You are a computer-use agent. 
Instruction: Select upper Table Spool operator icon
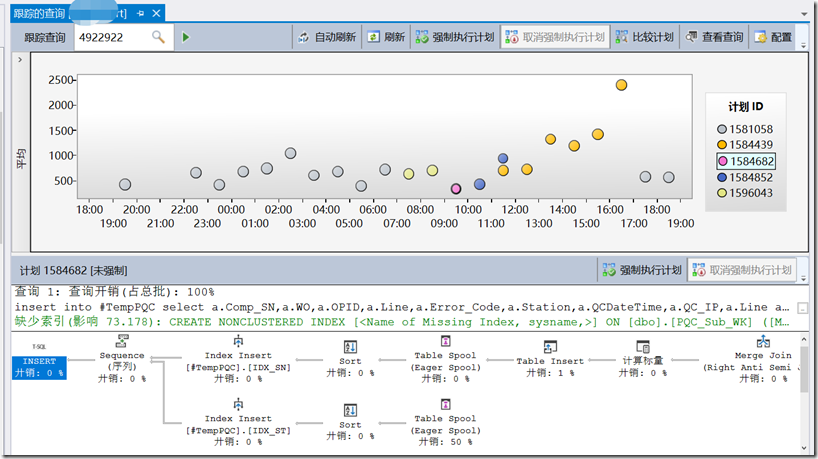[x=446, y=341]
